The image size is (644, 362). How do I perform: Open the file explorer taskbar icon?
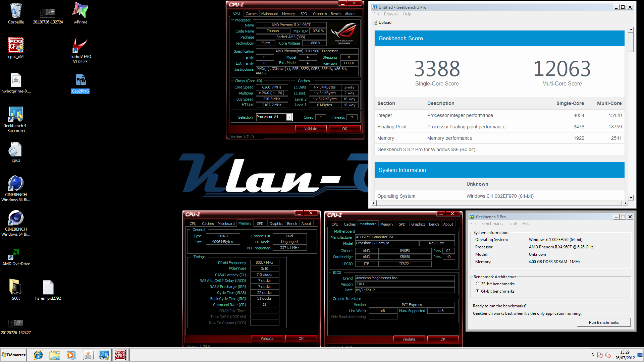55,355
